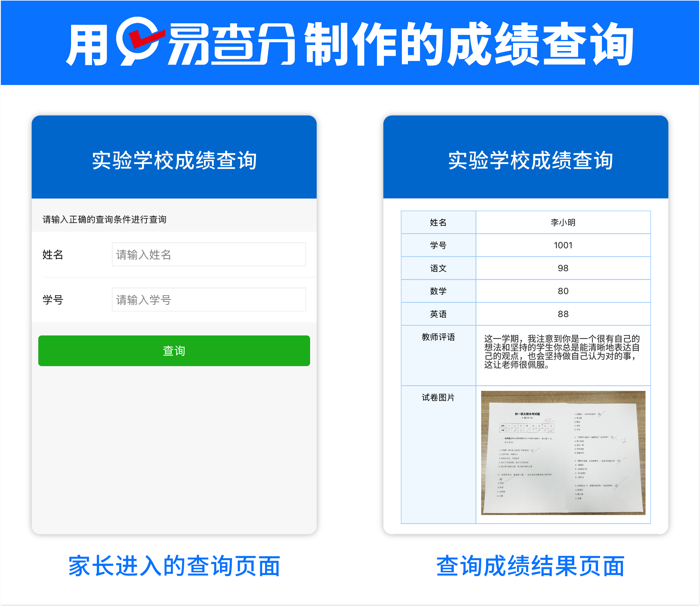Click the 语文 row header in results

pyautogui.click(x=438, y=268)
